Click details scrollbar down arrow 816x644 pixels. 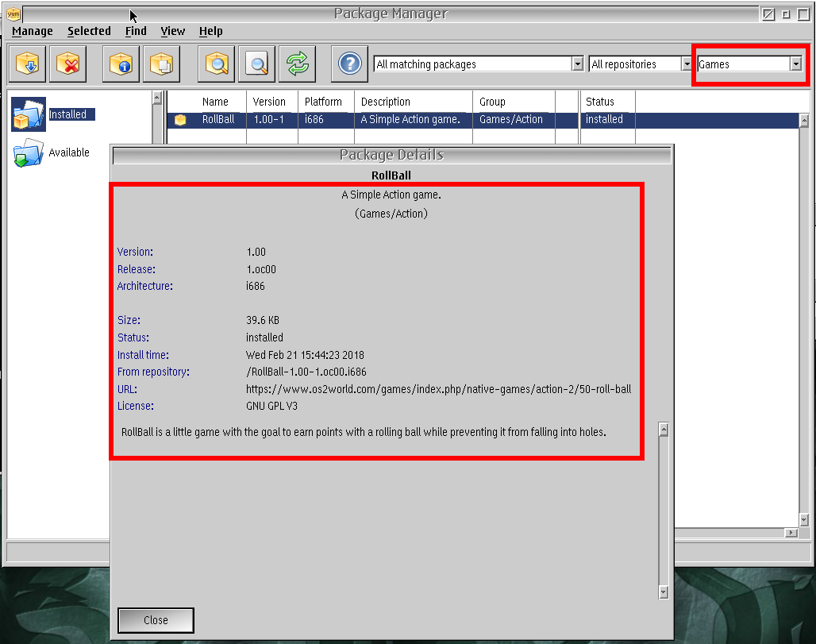pos(664,592)
